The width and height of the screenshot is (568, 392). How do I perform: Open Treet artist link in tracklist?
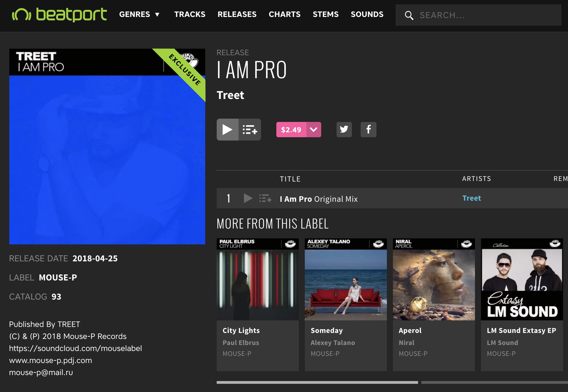(471, 198)
